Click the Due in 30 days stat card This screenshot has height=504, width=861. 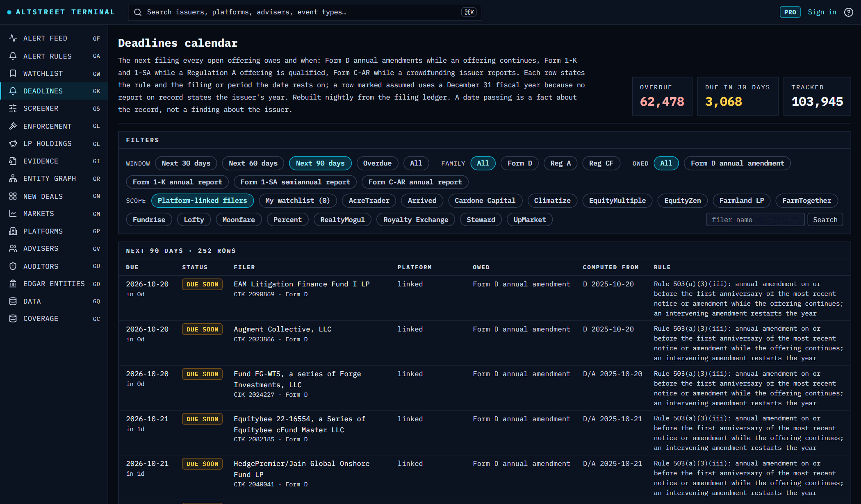click(738, 96)
